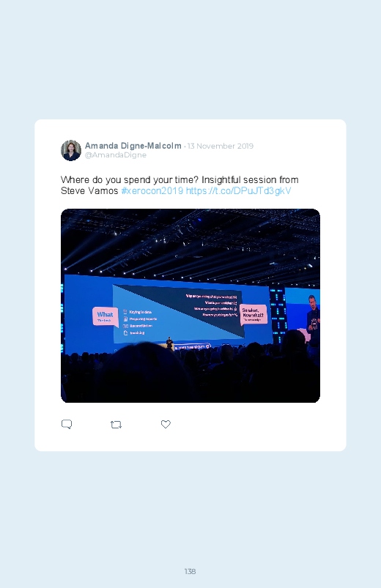Click the pink "What" speech bubble in photo
Image resolution: width=381 pixels, height=588 pixels.
[105, 316]
